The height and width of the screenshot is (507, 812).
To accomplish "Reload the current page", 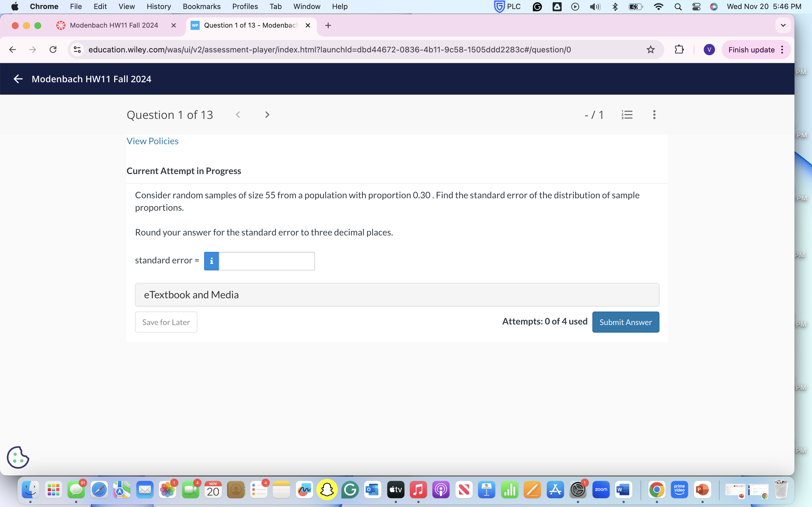I will (x=53, y=49).
